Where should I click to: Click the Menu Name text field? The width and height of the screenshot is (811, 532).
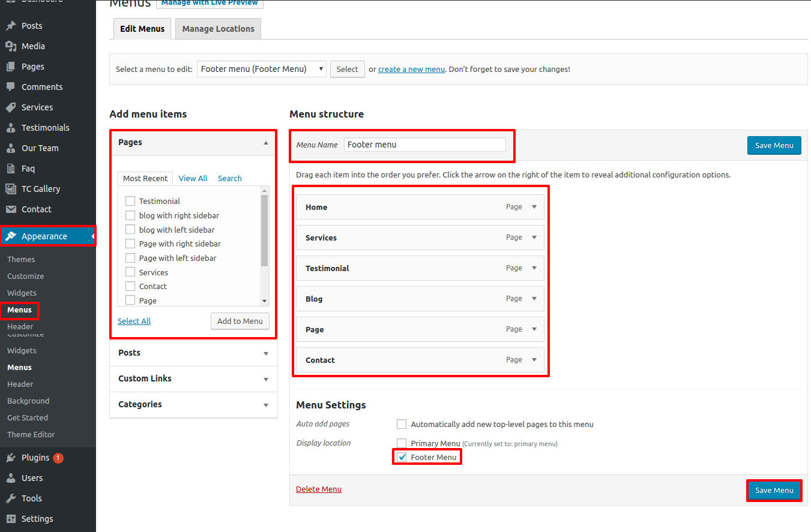point(424,145)
